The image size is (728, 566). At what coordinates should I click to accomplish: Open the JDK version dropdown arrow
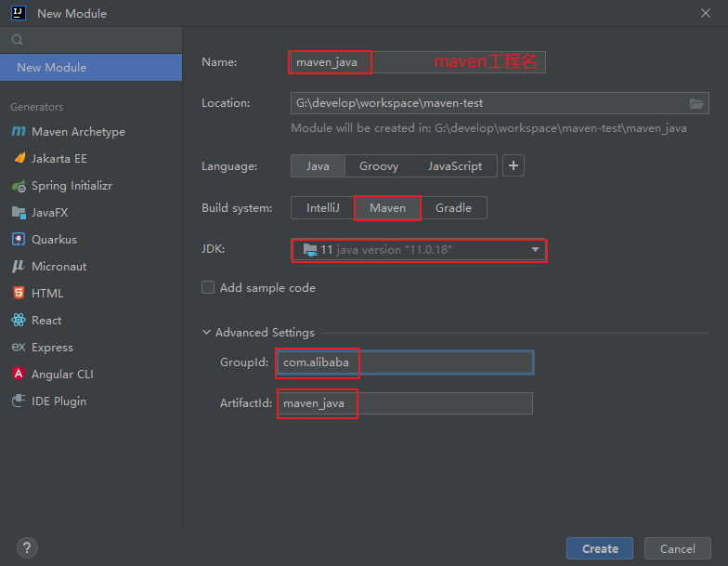pos(535,249)
